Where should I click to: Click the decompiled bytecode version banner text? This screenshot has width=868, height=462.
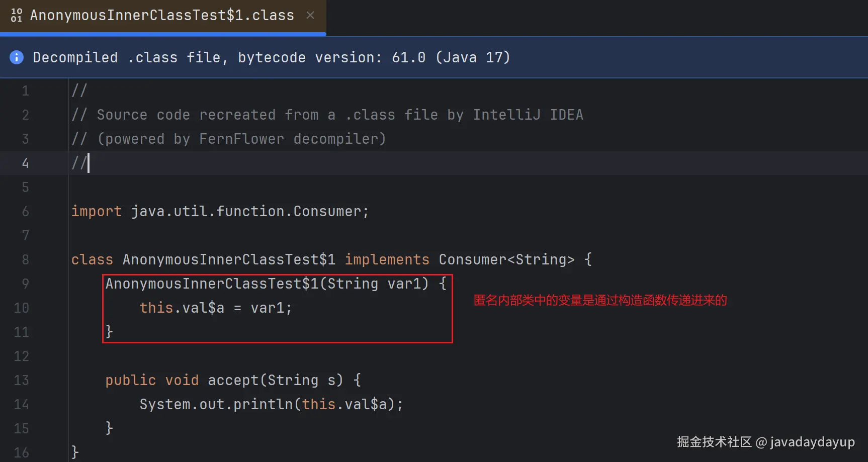click(271, 57)
